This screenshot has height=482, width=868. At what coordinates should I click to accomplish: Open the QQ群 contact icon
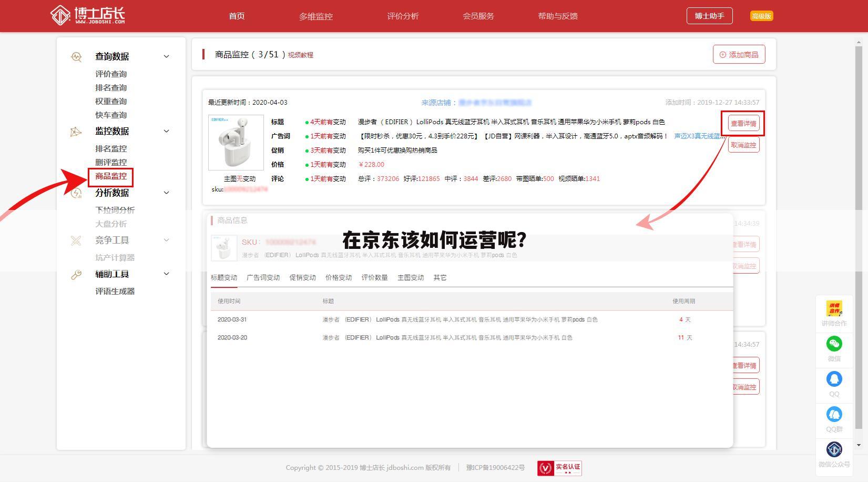tap(834, 414)
